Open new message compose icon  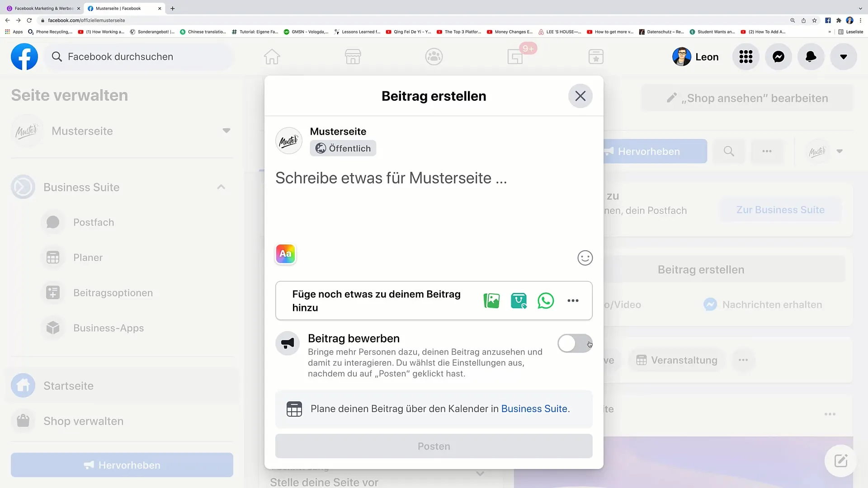(x=840, y=461)
